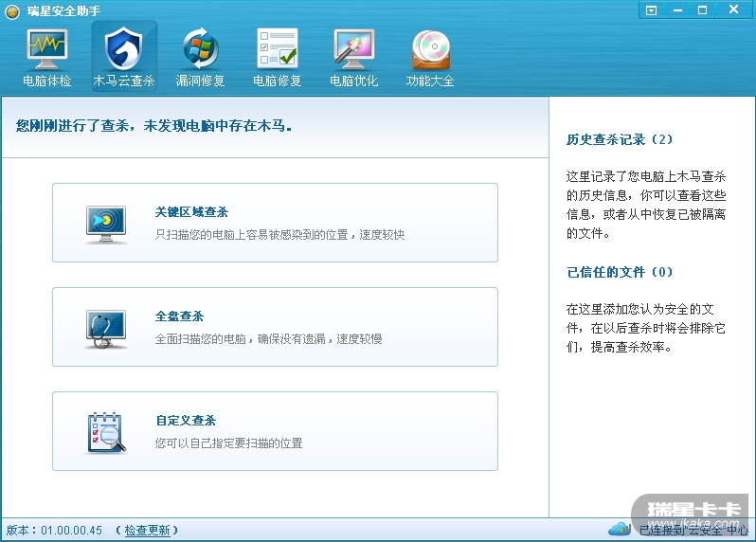This screenshot has height=542, width=756.
Task: Click the paragraph 在这里添加您认为安全的文
Action: 646,328
